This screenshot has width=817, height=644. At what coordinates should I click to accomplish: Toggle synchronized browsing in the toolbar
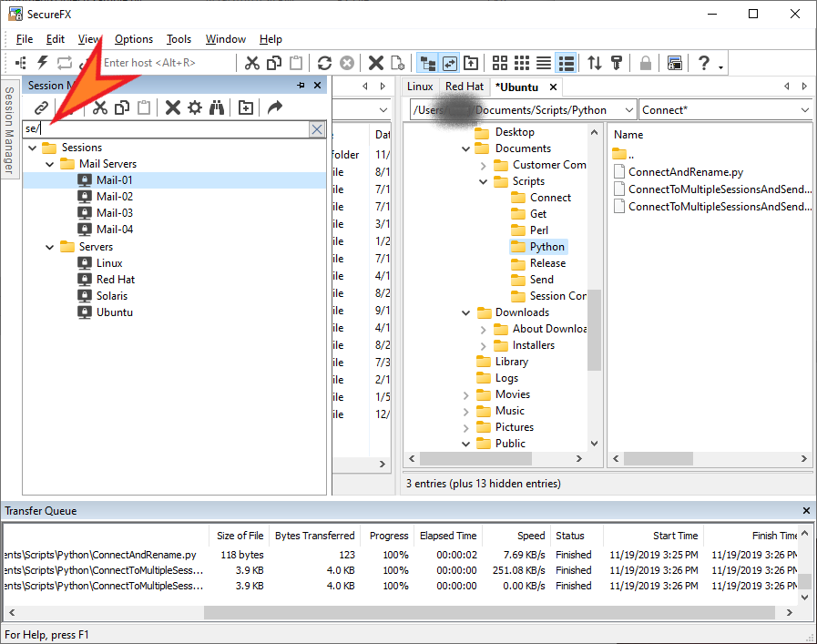[449, 62]
